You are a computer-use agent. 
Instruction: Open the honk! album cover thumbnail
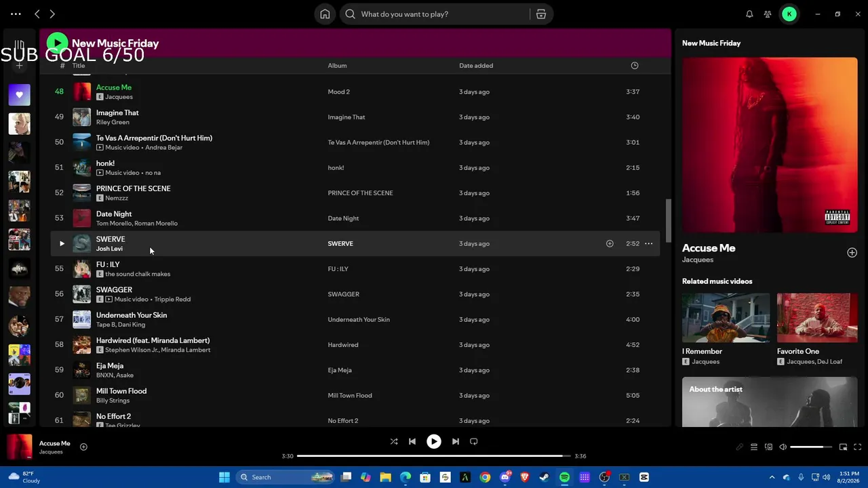82,167
